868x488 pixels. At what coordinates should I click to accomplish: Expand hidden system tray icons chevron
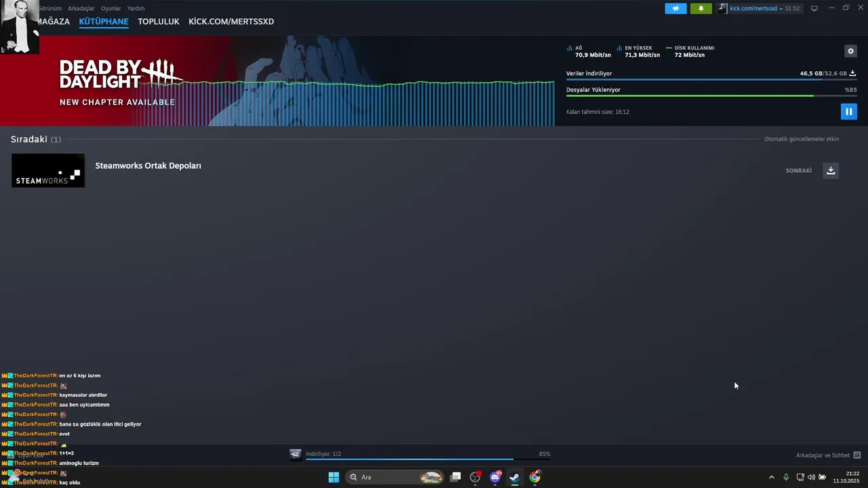(771, 477)
